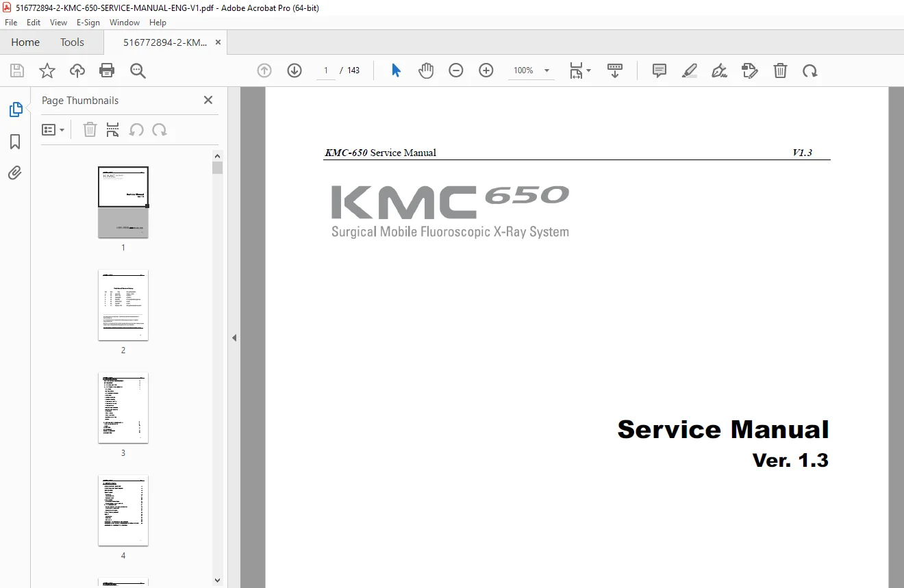
Task: Open the Help menu
Action: [x=158, y=23]
